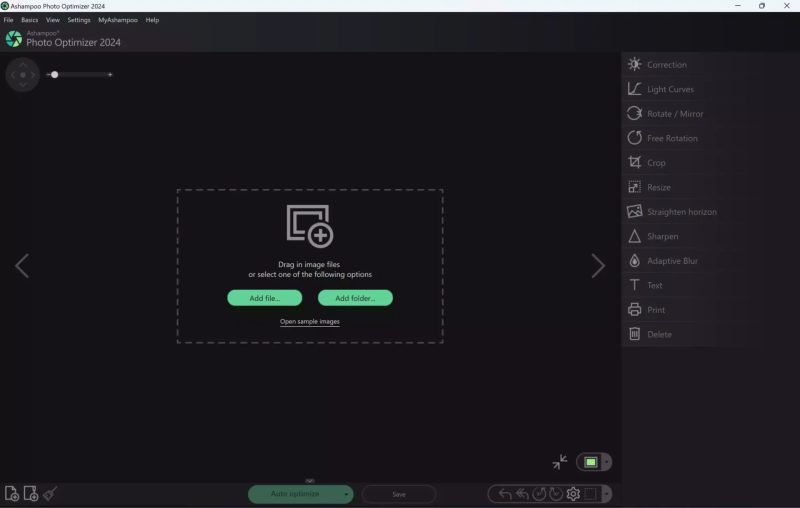This screenshot has height=508, width=800.
Task: Click the settings gear in bottom toolbar
Action: 573,494
